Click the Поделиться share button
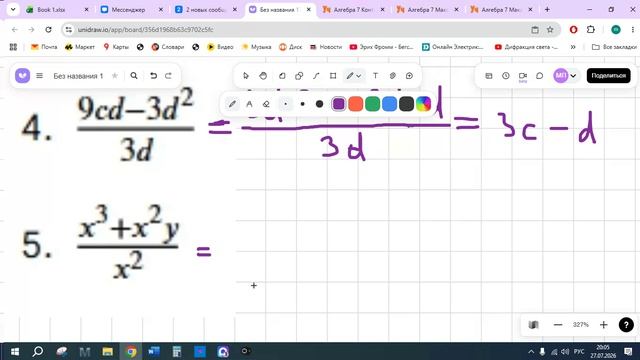This screenshot has height=360, width=640. 609,76
